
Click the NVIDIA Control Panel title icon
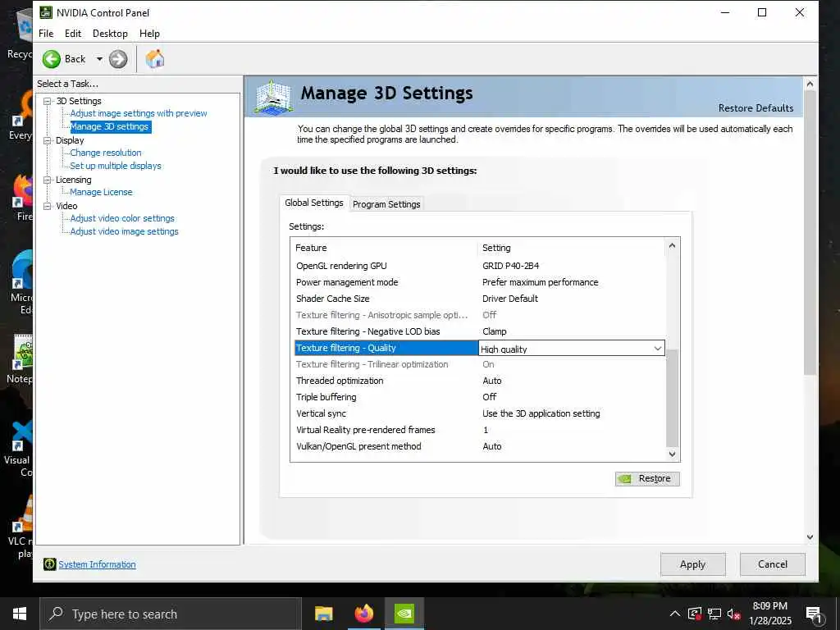46,12
